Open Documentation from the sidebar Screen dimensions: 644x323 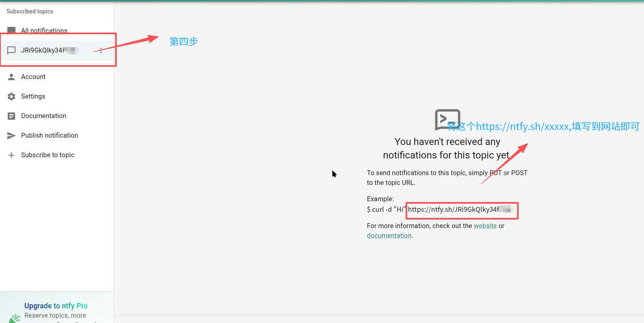pos(57,116)
